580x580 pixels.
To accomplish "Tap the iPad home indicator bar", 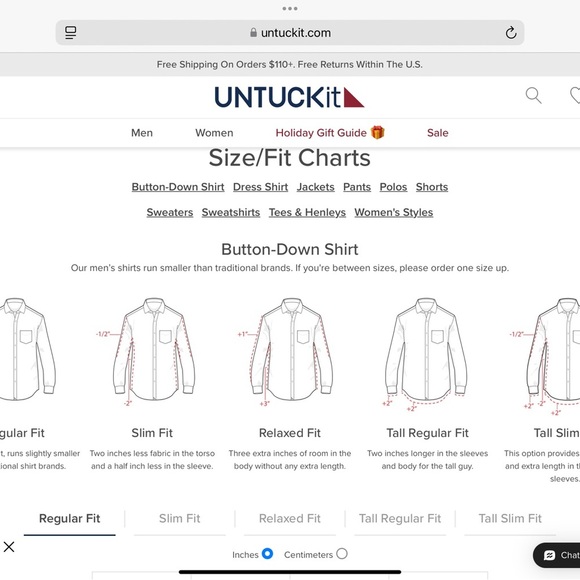I will (290, 572).
